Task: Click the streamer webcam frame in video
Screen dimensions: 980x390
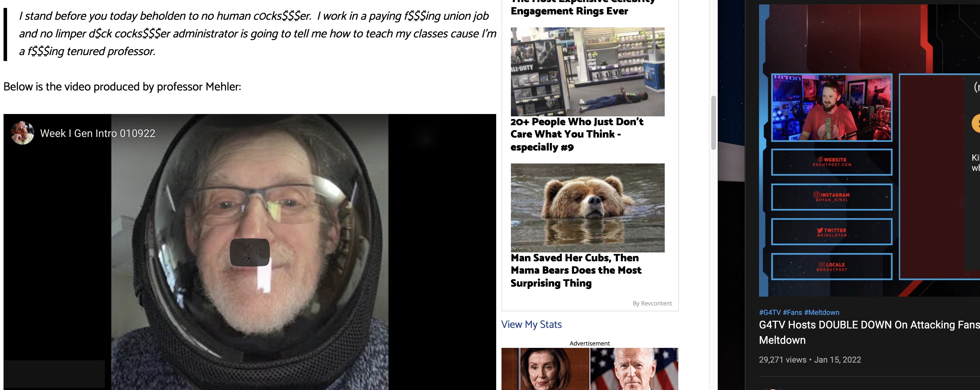Action: [831, 108]
